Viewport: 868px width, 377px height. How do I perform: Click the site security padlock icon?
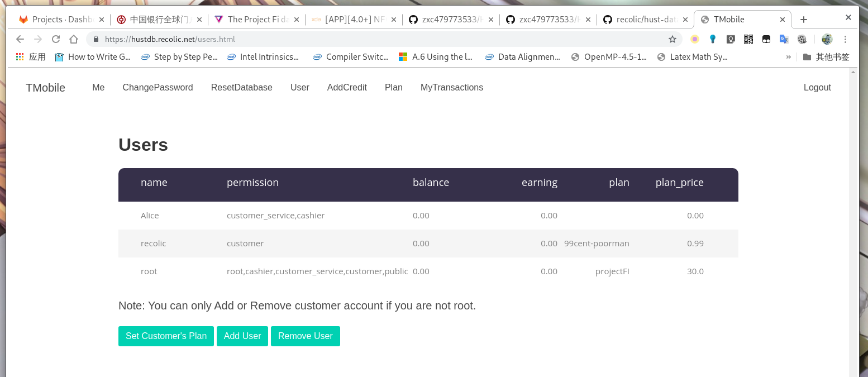96,39
